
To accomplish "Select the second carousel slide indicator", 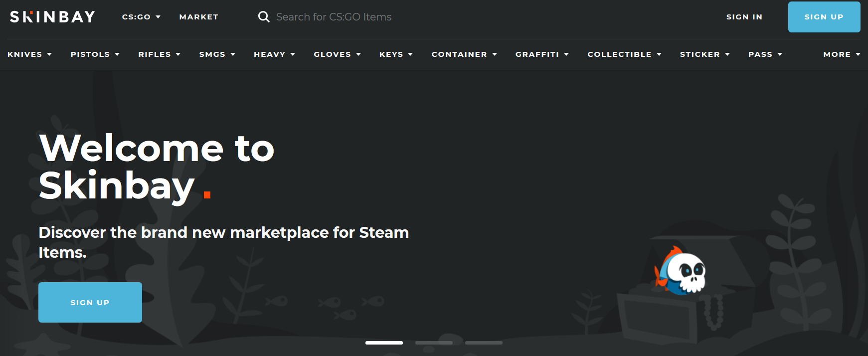I will coord(434,343).
